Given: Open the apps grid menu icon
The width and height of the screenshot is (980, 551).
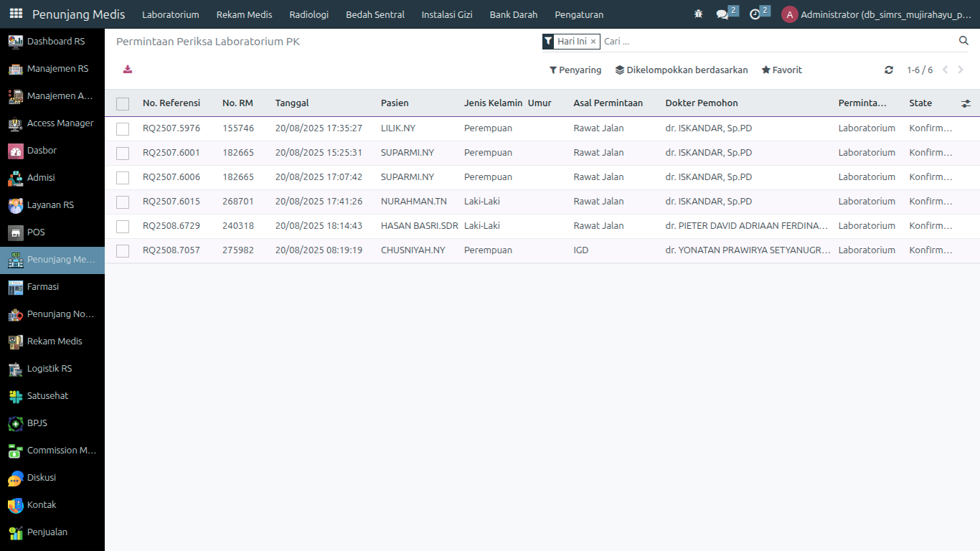Looking at the screenshot, I should [x=16, y=14].
